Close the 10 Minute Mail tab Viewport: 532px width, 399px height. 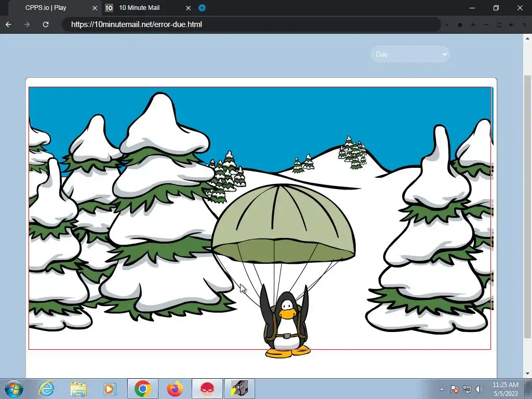pos(188,8)
